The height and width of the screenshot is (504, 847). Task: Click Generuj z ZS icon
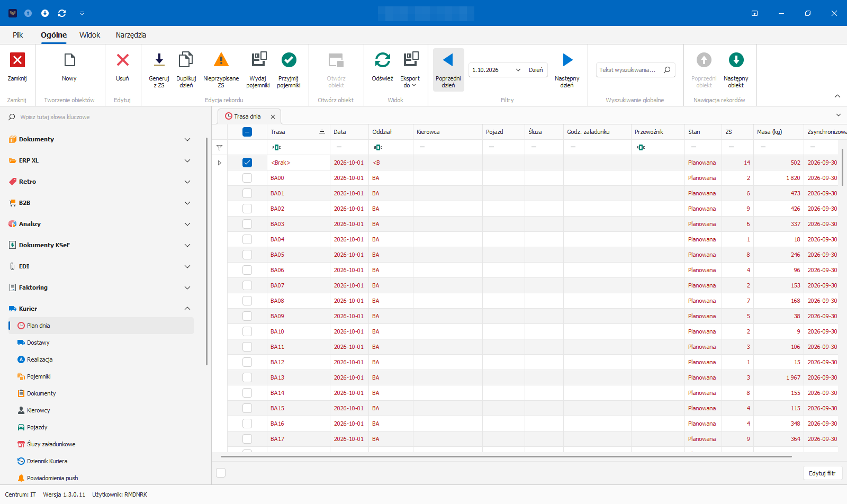[159, 60]
